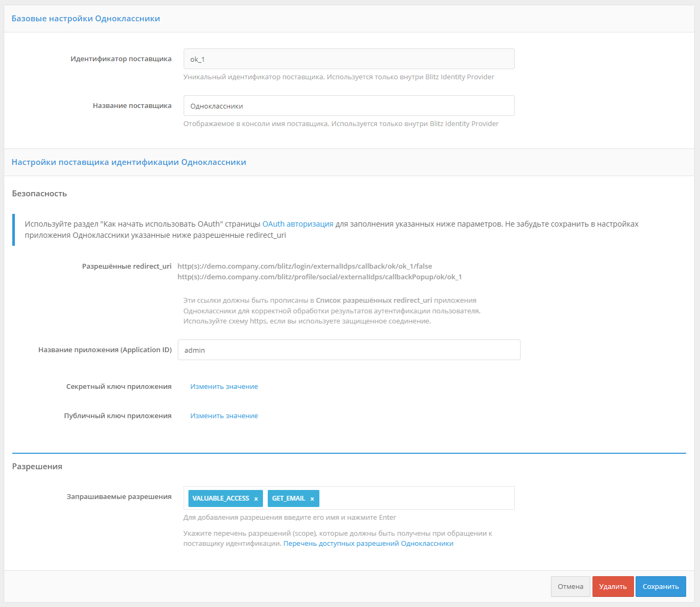Viewport: 700px width, 607px height.
Task: Click the Разрешения section title
Action: (37, 467)
